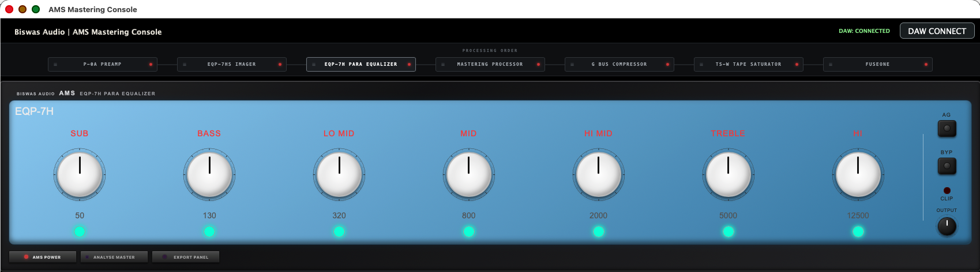The height and width of the screenshot is (272, 980).
Task: Click the MID frequency value 800
Action: click(x=468, y=215)
